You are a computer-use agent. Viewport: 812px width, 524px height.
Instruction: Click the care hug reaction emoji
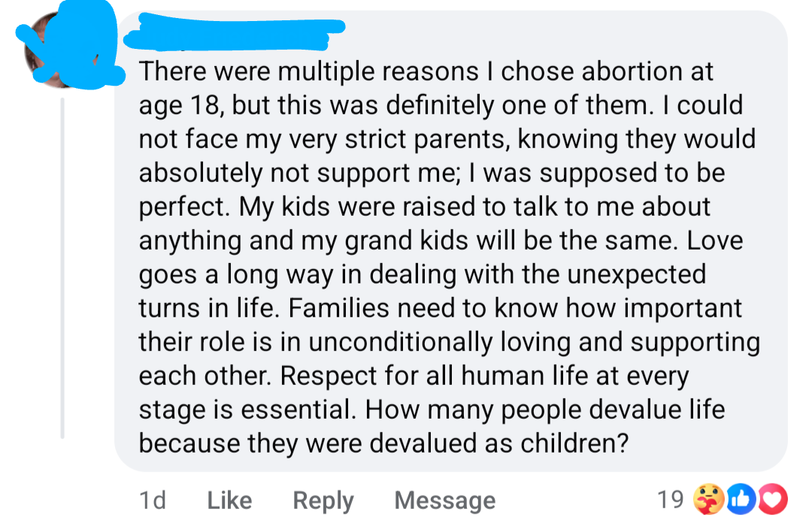pos(711,498)
